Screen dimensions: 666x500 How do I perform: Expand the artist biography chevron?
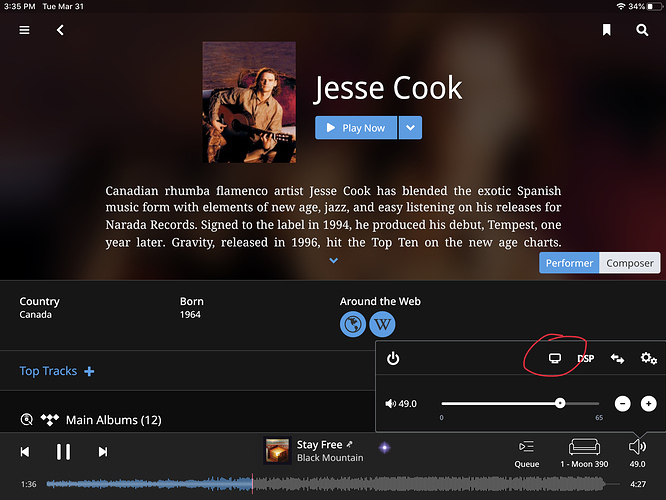tap(333, 260)
